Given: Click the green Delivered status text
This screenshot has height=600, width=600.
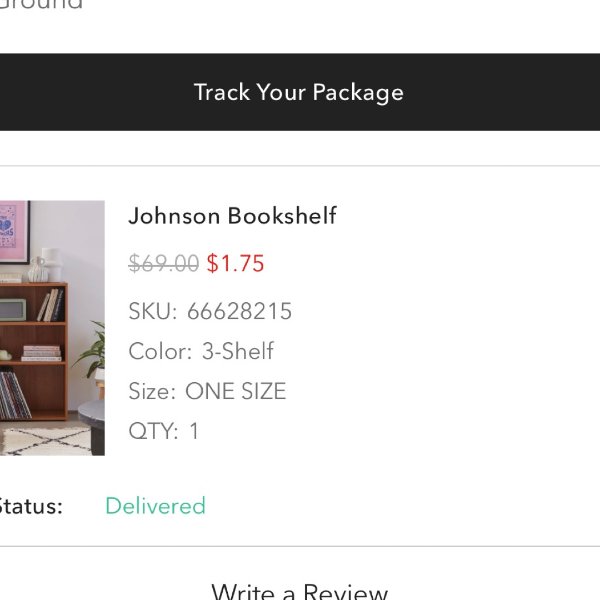Looking at the screenshot, I should click(x=155, y=506).
